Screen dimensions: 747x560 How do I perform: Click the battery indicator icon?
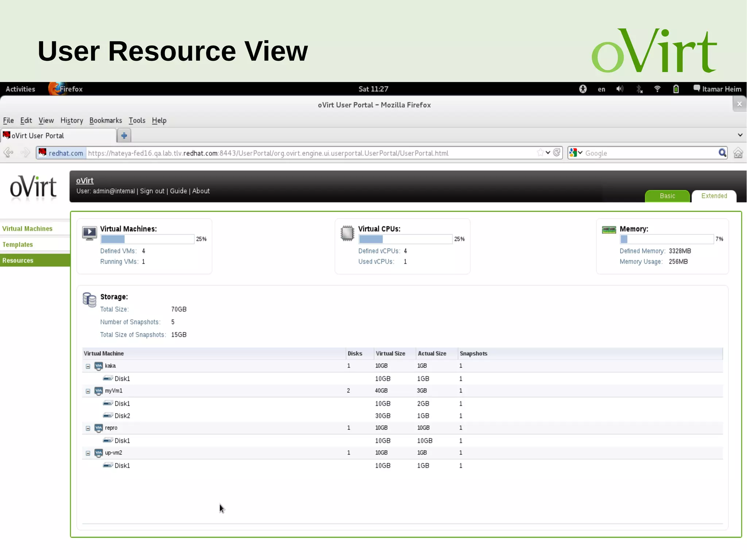click(676, 89)
